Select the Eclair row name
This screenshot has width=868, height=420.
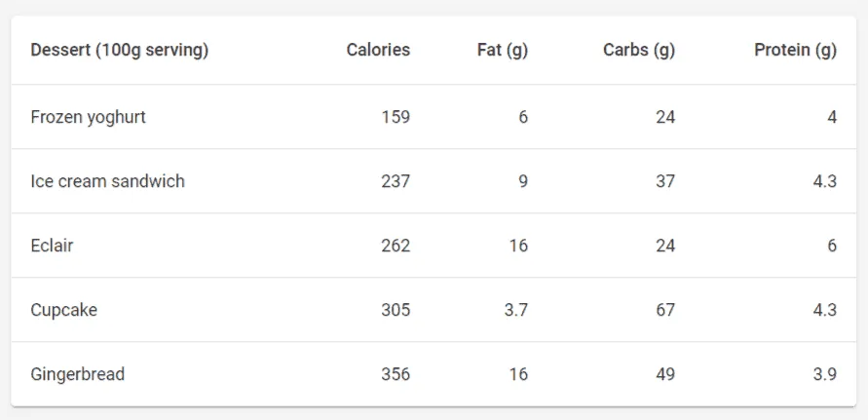click(52, 246)
